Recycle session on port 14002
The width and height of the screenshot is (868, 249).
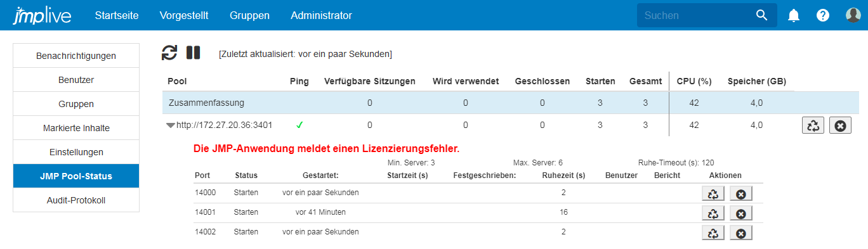click(713, 233)
